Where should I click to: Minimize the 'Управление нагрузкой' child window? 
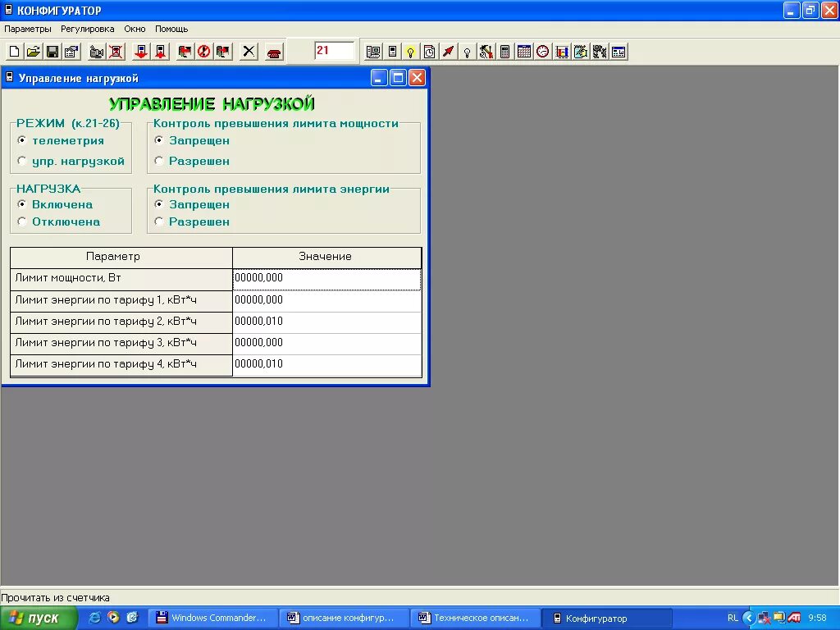pos(379,78)
